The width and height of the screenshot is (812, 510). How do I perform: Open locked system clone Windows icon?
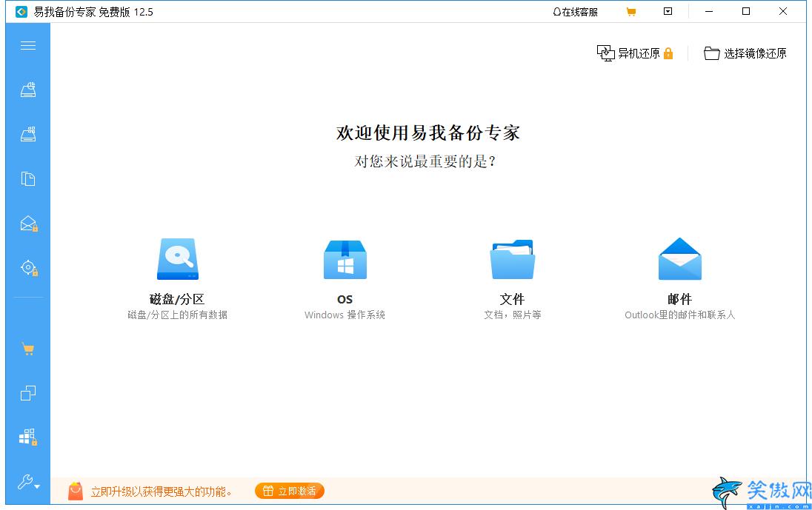tap(28, 437)
